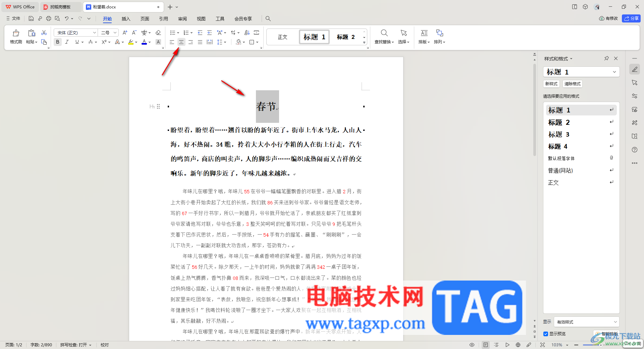Click the Increase font size icon
The height and width of the screenshot is (349, 644).
coord(125,33)
